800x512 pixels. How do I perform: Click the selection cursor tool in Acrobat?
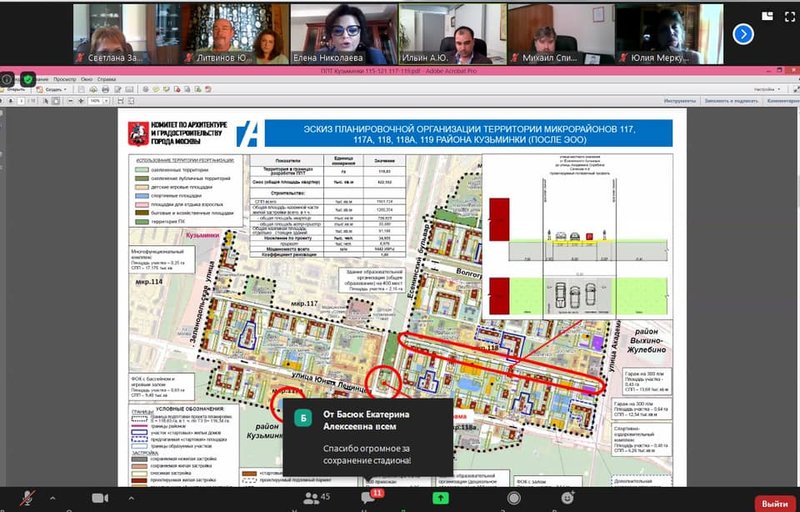click(46, 101)
